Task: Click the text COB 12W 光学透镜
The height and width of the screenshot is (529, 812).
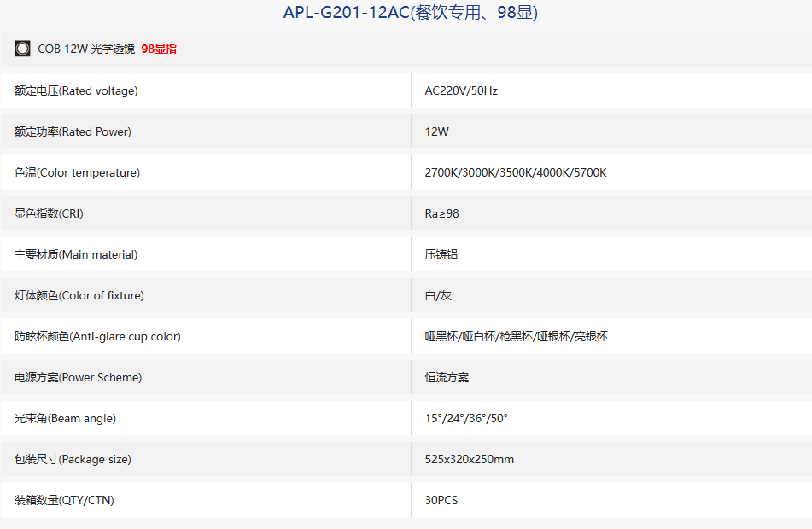Action: pos(86,49)
